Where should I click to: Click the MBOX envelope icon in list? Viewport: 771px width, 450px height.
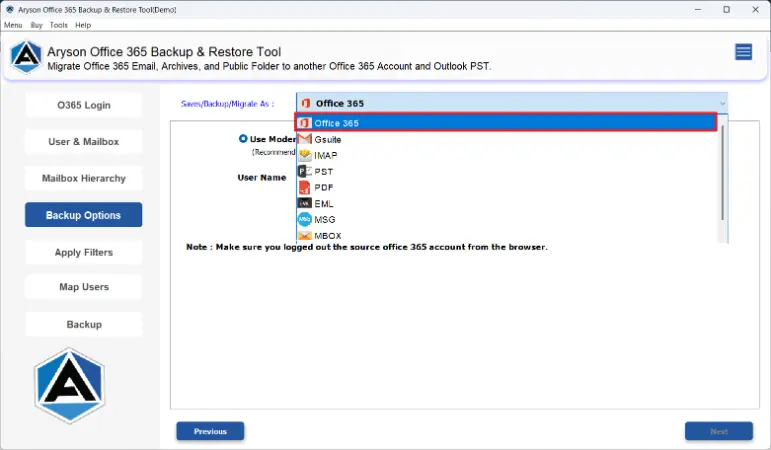point(305,236)
